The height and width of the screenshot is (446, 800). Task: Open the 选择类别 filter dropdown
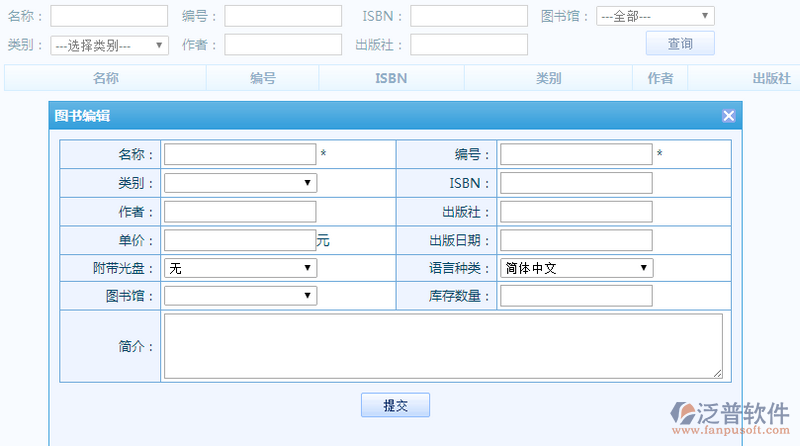pyautogui.click(x=109, y=45)
